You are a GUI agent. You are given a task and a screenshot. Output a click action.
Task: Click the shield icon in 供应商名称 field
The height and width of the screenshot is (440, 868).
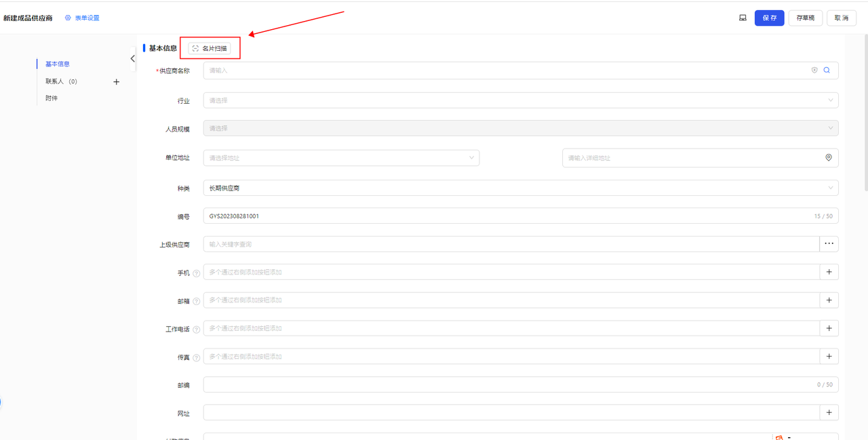point(814,70)
